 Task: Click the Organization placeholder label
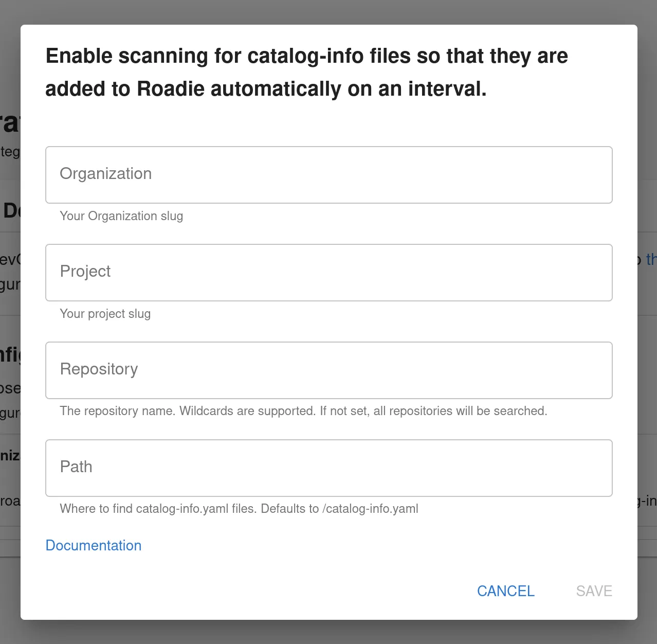[x=106, y=174]
